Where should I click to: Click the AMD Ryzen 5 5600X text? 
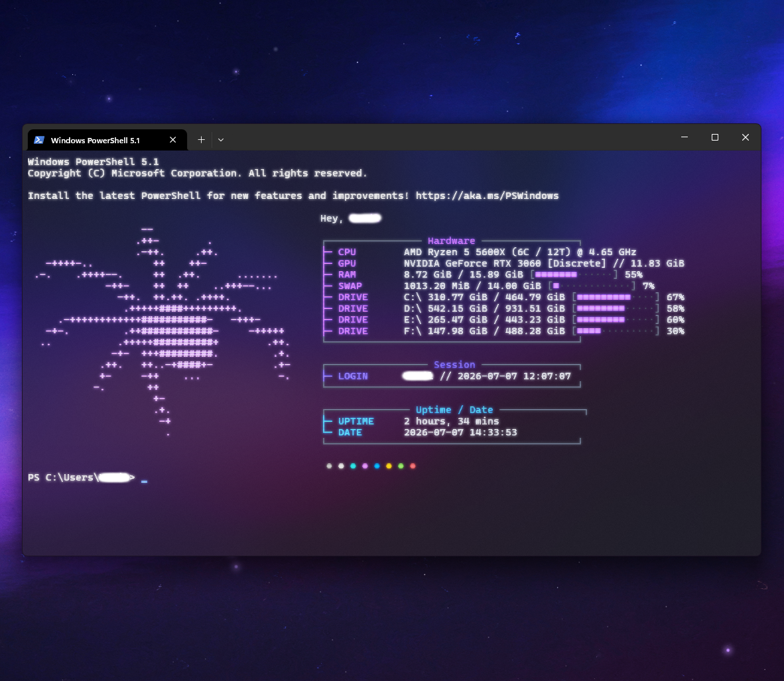point(454,252)
